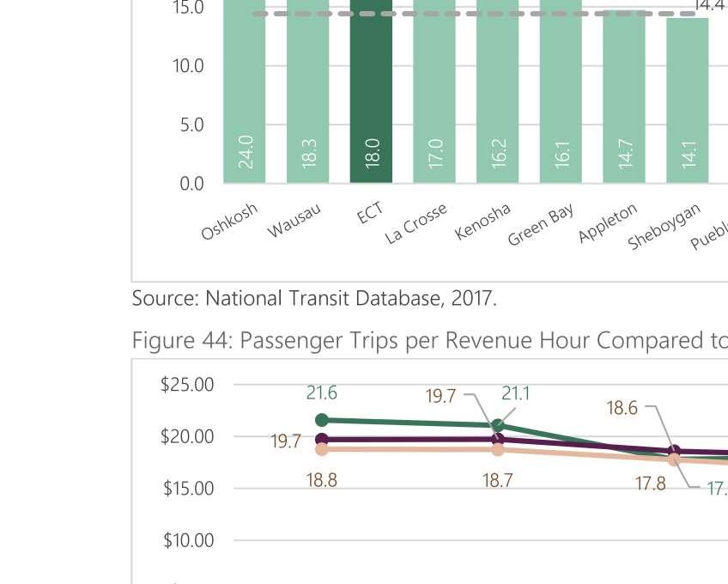Image resolution: width=728 pixels, height=584 pixels.
Task: Select the $10.00 axis label
Action: point(187,540)
